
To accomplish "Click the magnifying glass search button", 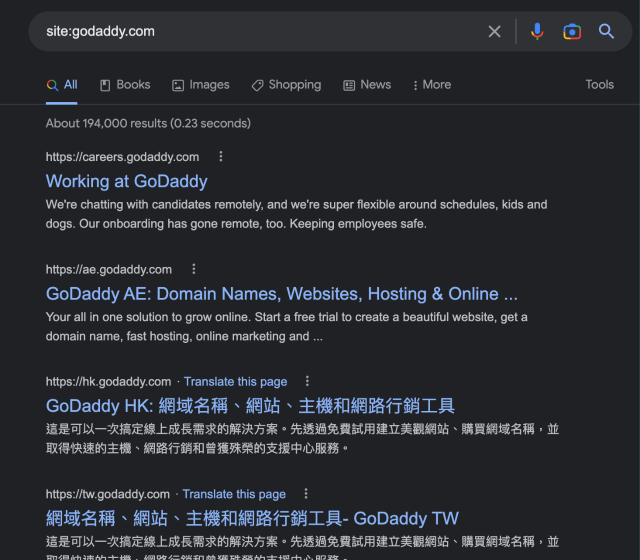I will click(606, 31).
